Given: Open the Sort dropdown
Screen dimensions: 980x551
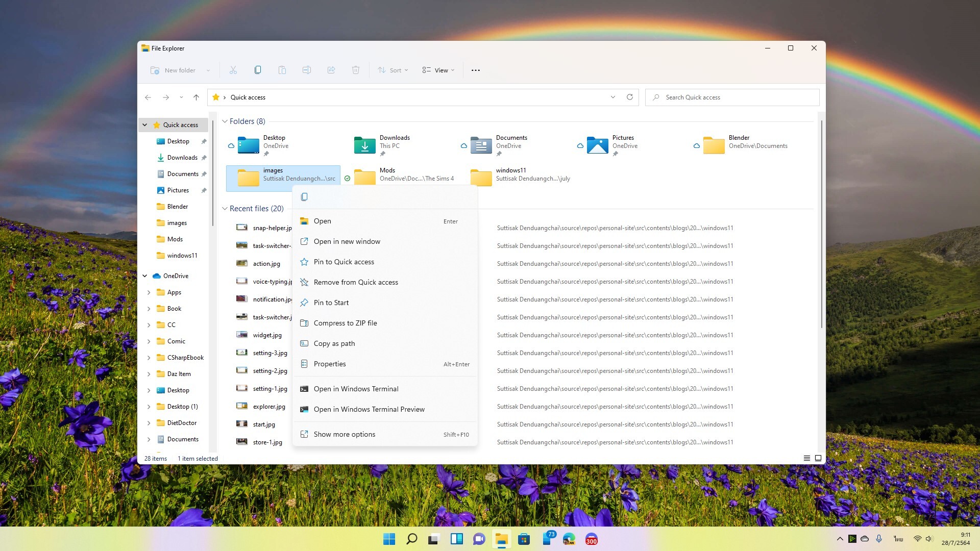Looking at the screenshot, I should tap(393, 70).
